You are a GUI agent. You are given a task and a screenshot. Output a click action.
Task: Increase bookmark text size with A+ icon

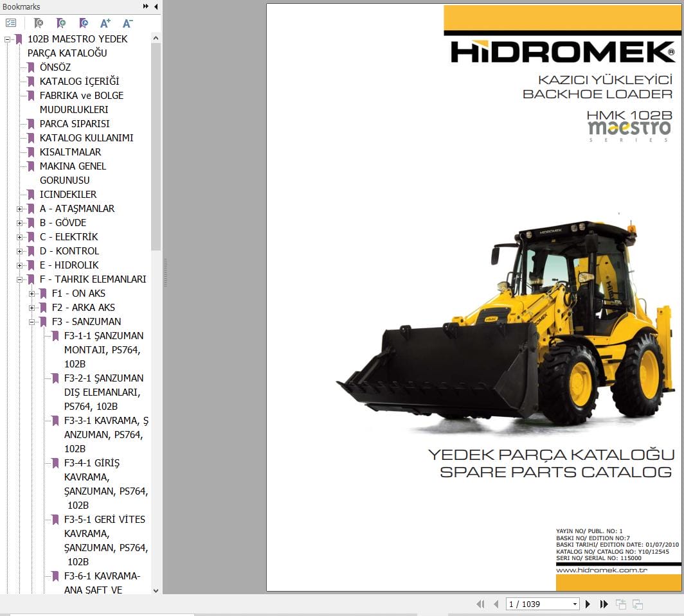(x=105, y=22)
